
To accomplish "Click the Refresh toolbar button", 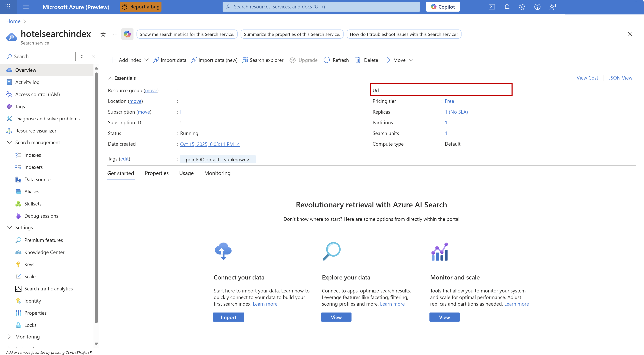I will pyautogui.click(x=336, y=60).
